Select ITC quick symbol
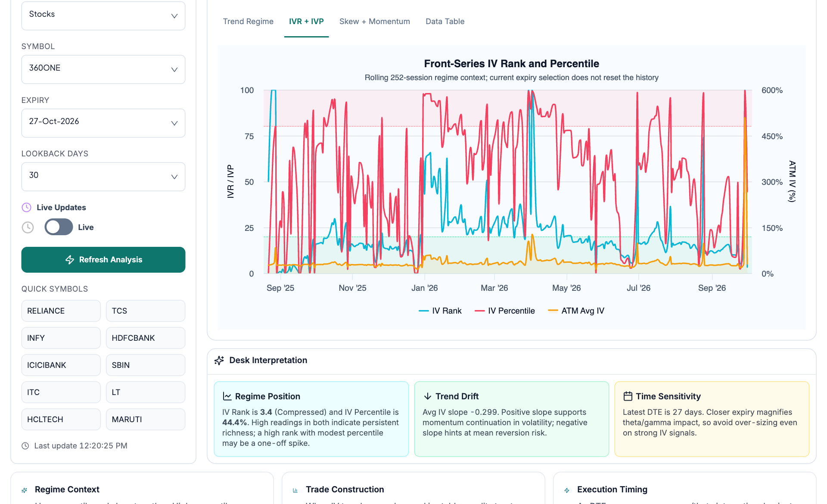The width and height of the screenshot is (827, 504). pos(61,392)
